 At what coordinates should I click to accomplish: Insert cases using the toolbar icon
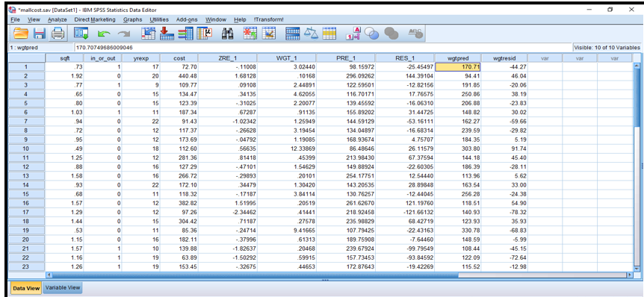click(x=250, y=34)
